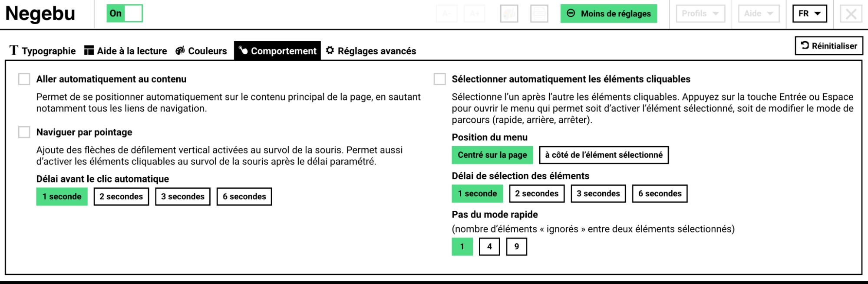
Task: Click the page layout icon in toolbar
Action: pos(539,14)
